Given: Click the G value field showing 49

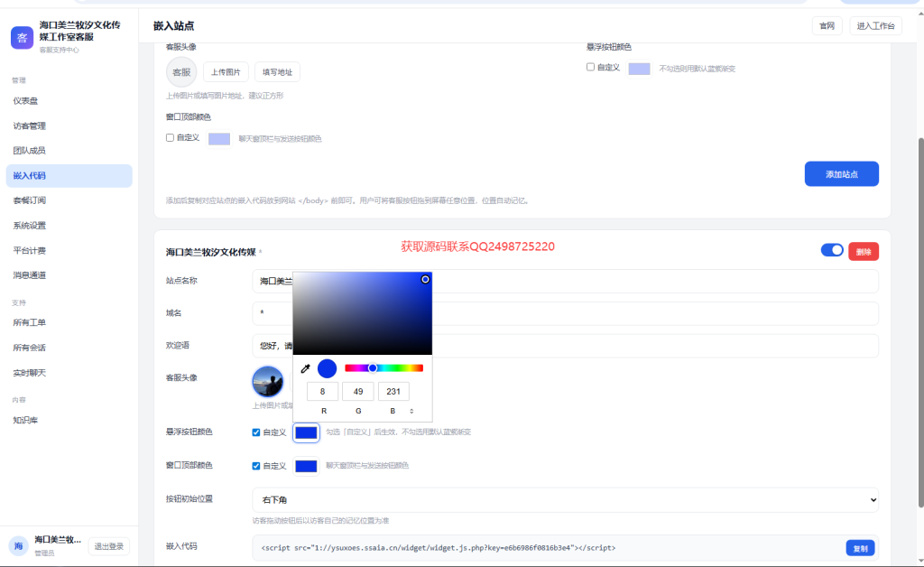Looking at the screenshot, I should tap(357, 391).
